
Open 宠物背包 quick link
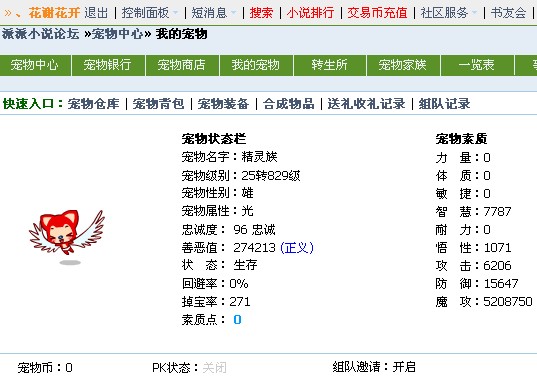click(x=159, y=104)
